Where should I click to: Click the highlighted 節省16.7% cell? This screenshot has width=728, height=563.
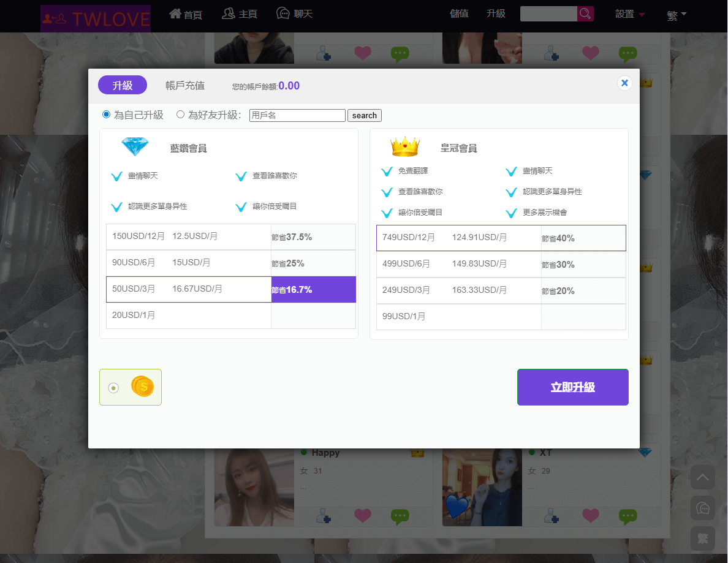[x=313, y=290]
